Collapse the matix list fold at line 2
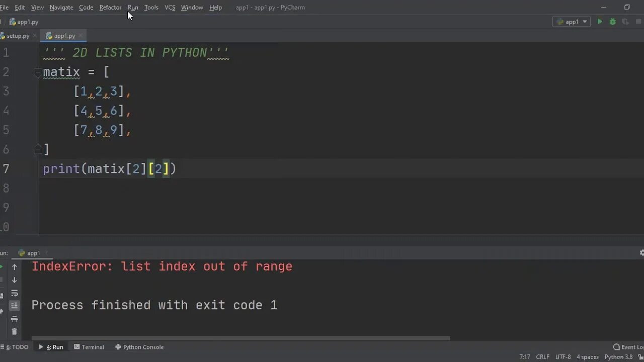The height and width of the screenshot is (362, 644). (x=38, y=72)
